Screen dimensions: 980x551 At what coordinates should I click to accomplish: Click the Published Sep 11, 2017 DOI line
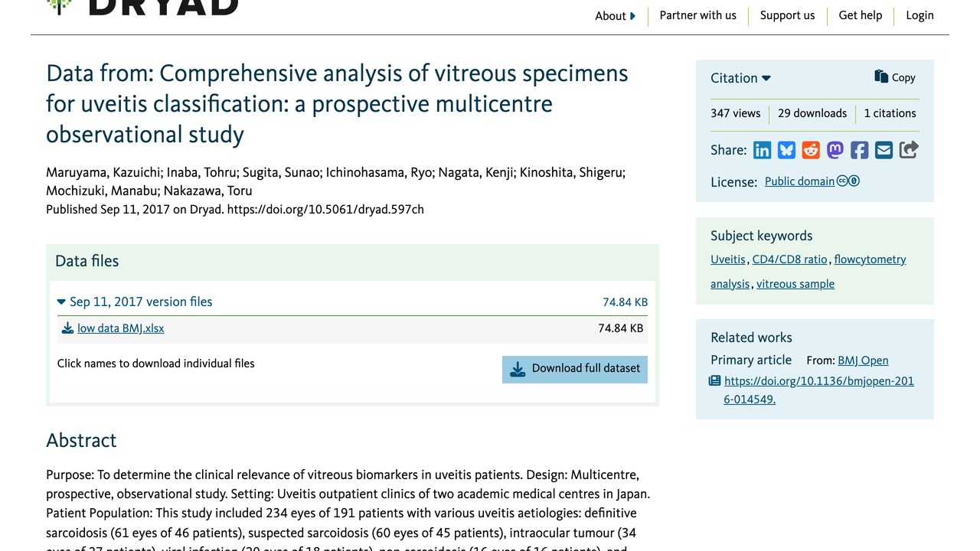[x=235, y=209]
